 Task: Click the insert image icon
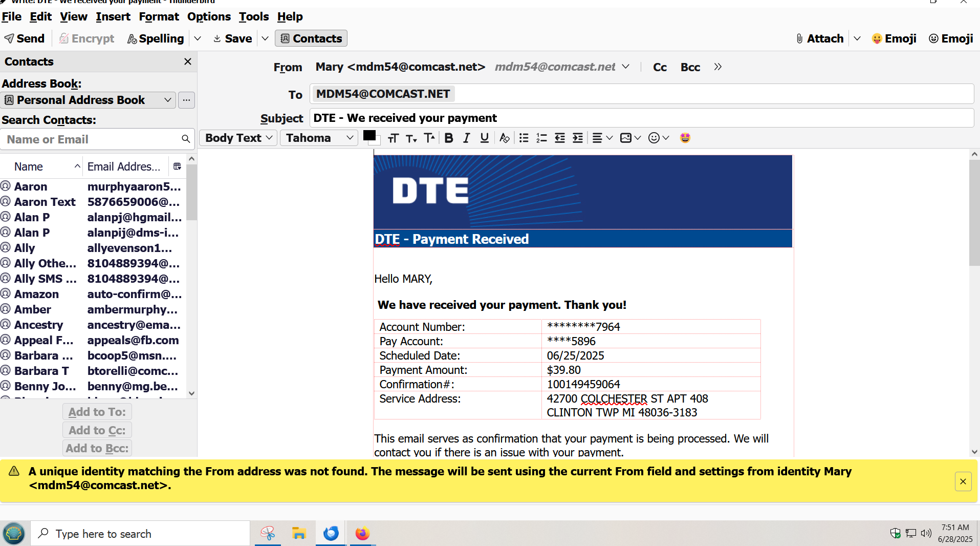(x=625, y=138)
